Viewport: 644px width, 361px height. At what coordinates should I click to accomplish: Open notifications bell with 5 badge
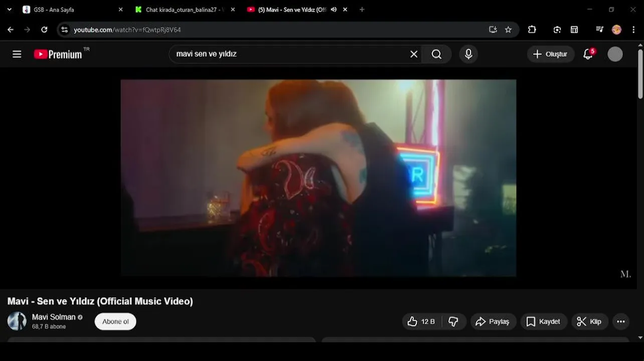[588, 54]
